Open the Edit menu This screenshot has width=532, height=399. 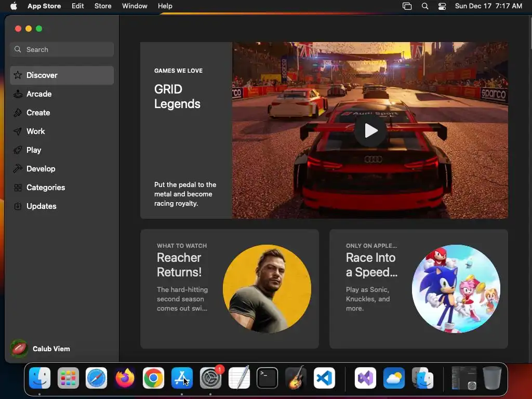click(78, 6)
